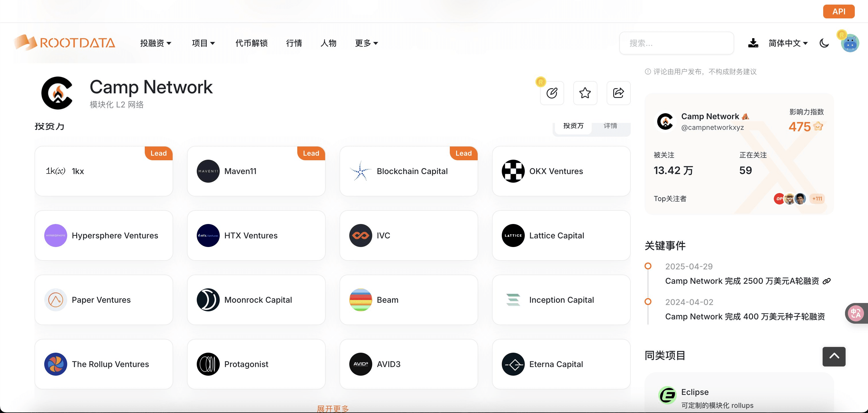Favorite Camp Network with star icon
868x413 pixels.
click(x=585, y=93)
